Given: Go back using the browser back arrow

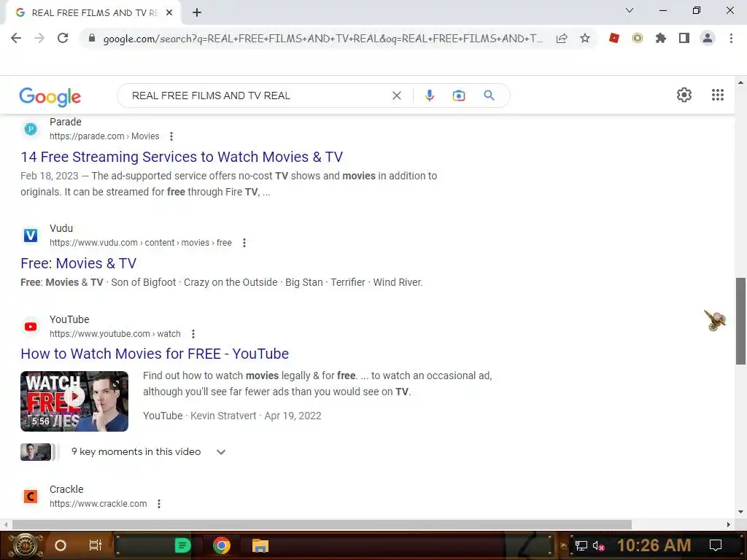Looking at the screenshot, I should [16, 38].
